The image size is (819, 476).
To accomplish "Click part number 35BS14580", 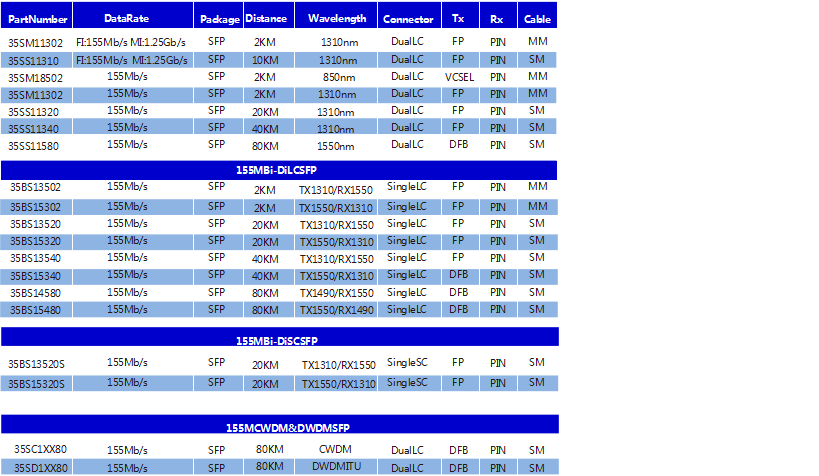I will tap(35, 293).
